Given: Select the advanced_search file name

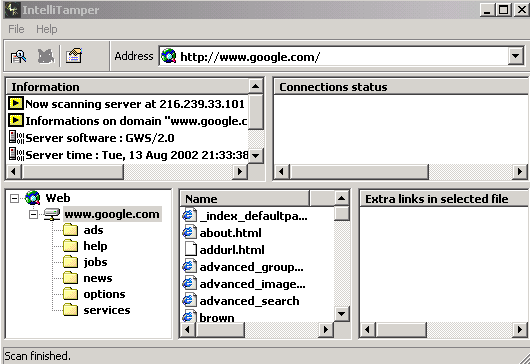Looking at the screenshot, I should click(249, 301).
